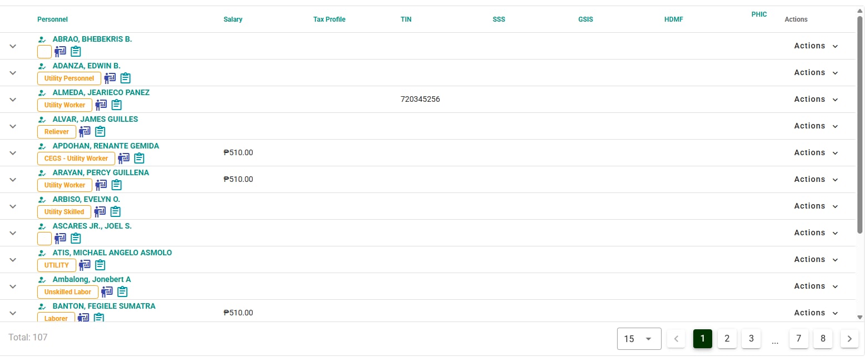Jump to page 8 of personnel list
Screen dimensions: 868x361
tap(823, 339)
